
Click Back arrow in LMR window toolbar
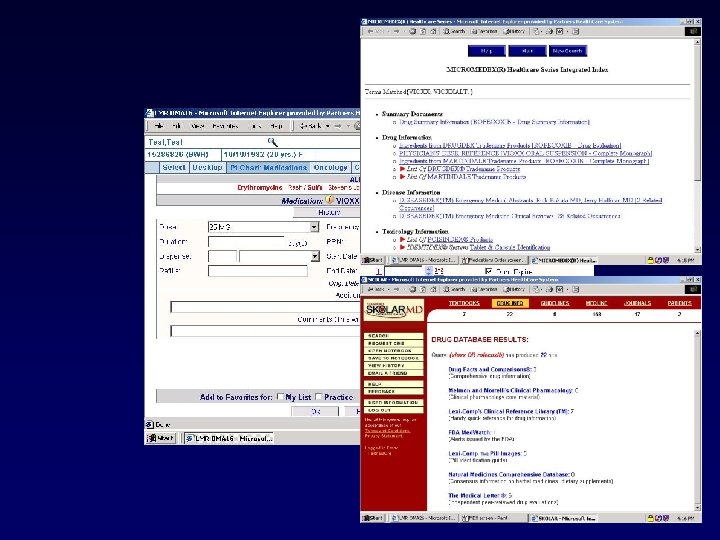pos(309,126)
